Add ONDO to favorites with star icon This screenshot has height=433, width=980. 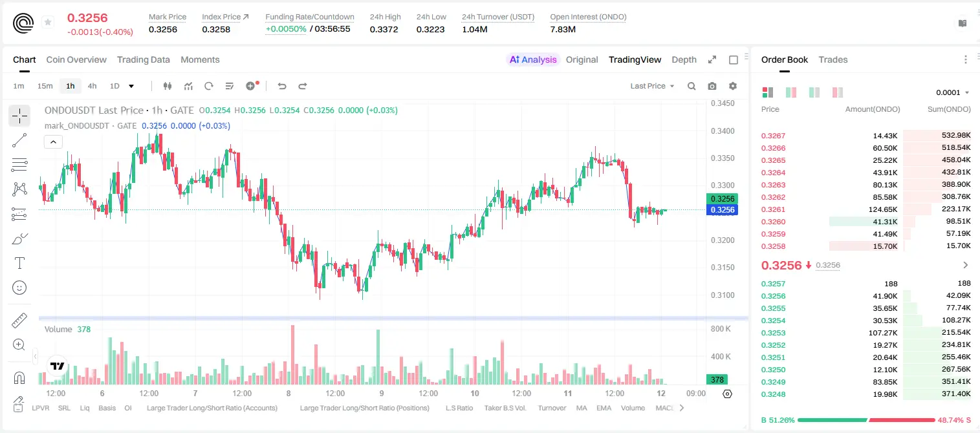coord(48,23)
